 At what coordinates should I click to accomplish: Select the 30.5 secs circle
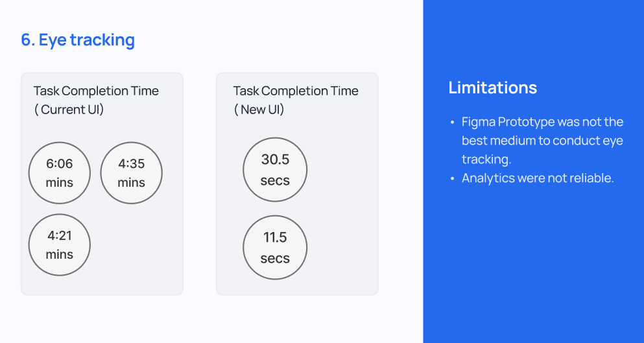275,170
